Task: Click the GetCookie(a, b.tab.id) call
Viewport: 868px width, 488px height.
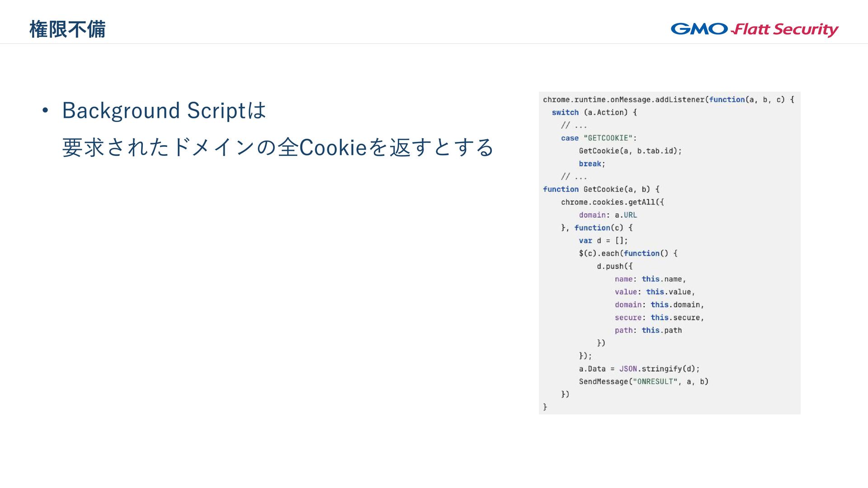Action: (x=630, y=151)
